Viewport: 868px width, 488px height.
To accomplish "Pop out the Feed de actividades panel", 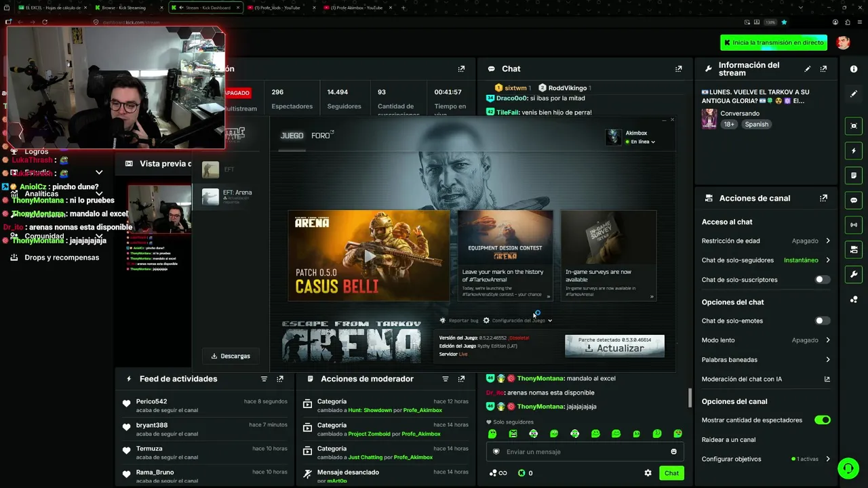I will [x=280, y=379].
